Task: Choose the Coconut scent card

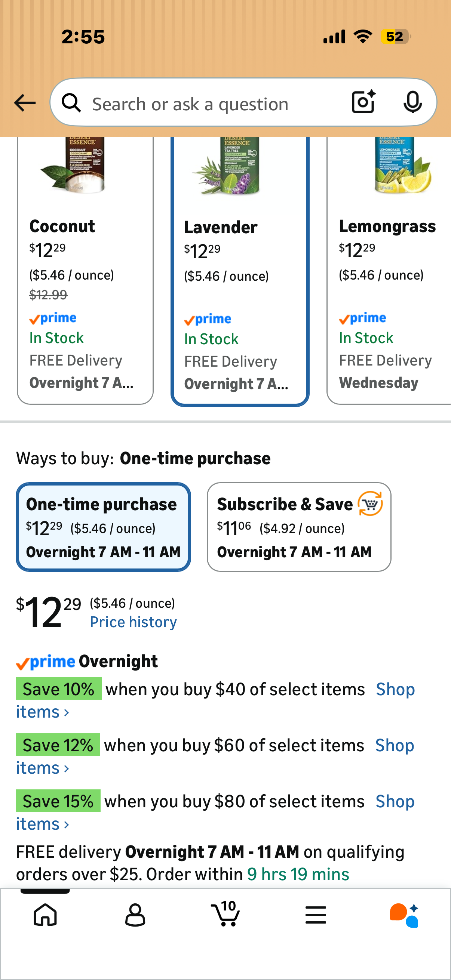Action: (x=85, y=271)
